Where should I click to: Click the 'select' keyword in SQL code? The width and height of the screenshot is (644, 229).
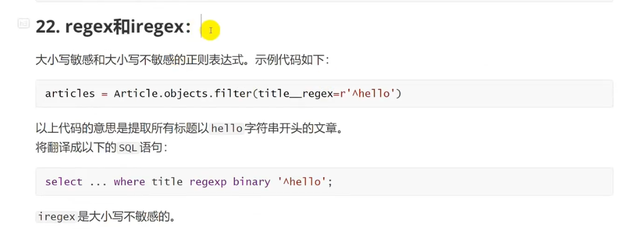click(64, 181)
